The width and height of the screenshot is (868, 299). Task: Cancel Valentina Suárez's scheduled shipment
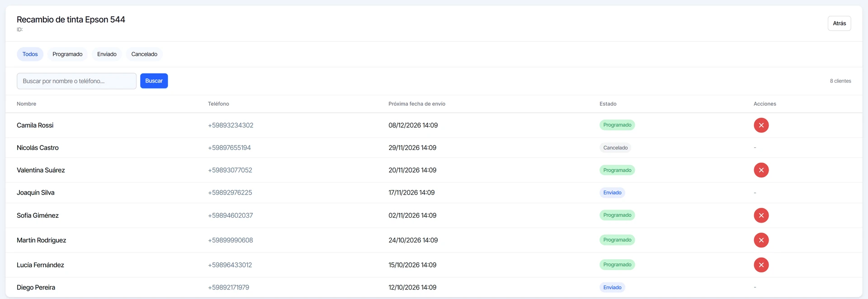pyautogui.click(x=761, y=170)
